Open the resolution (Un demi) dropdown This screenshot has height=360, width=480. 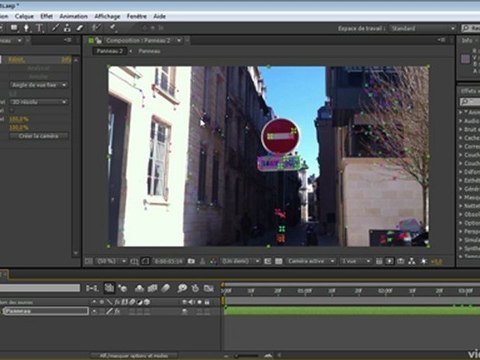[x=241, y=261]
